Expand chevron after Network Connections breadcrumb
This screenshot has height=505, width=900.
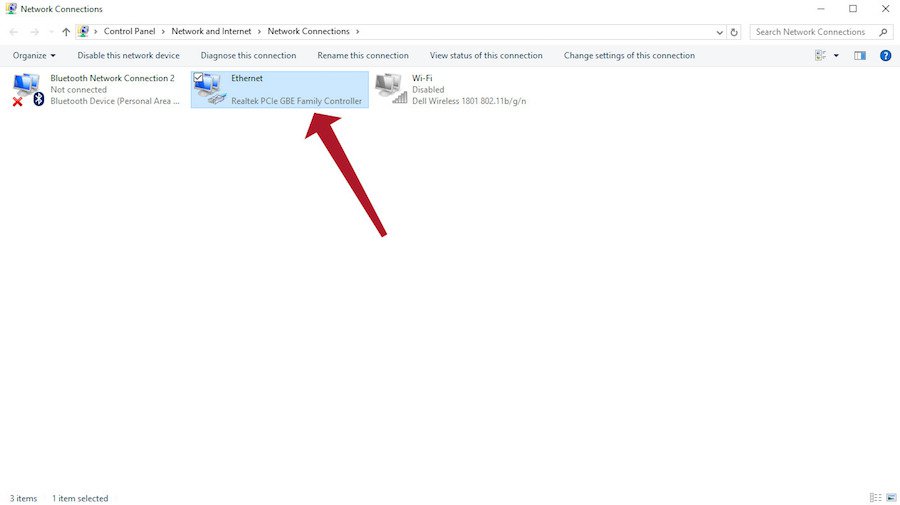tap(357, 32)
